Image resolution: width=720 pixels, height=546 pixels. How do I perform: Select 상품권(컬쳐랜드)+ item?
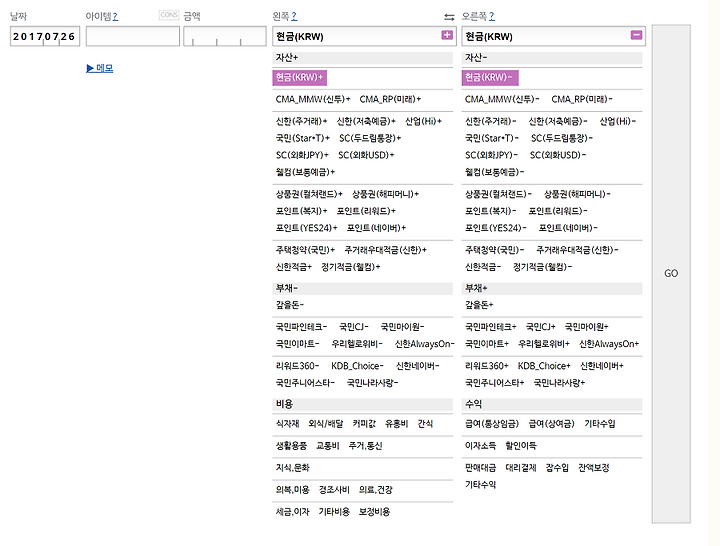(x=309, y=194)
